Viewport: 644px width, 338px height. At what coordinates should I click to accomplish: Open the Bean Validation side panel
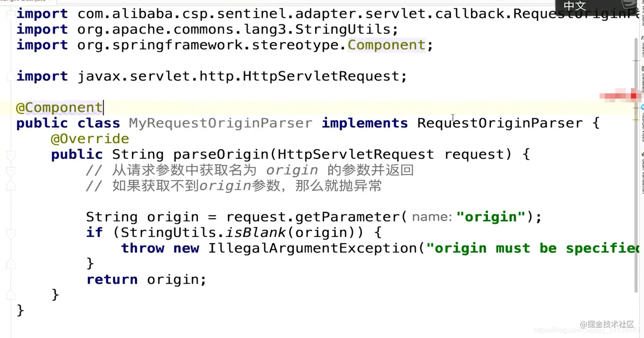pos(642,172)
